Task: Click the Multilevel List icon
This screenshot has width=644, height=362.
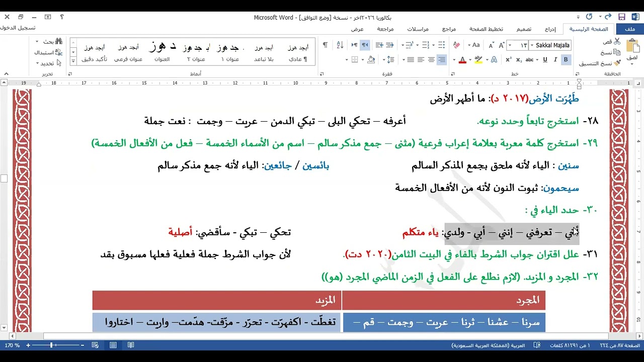Action: point(409,45)
